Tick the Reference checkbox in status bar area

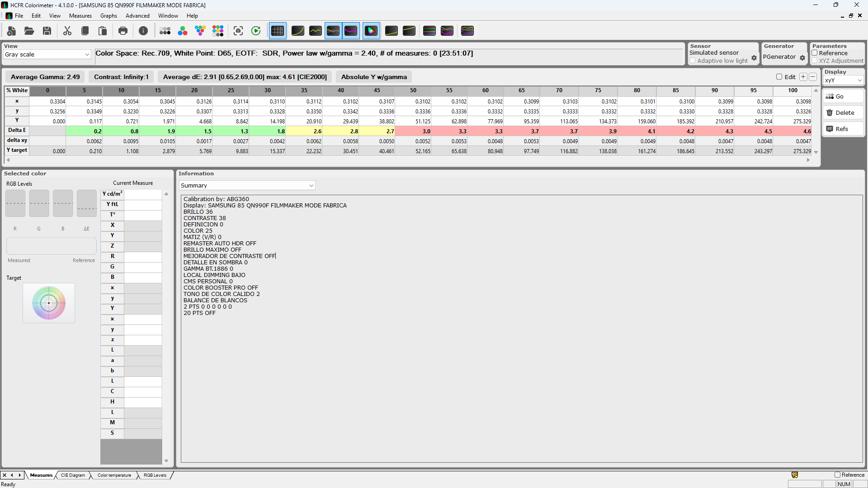(x=837, y=475)
